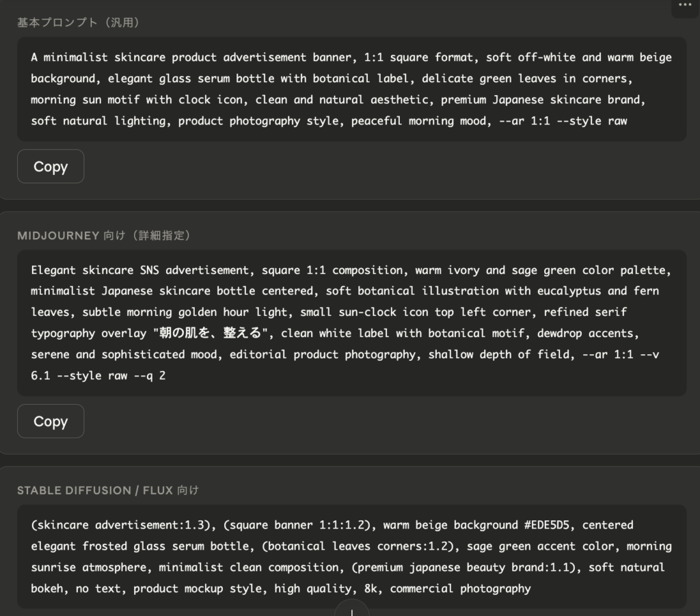Click the scroll-to-bottom arrow button
700x616 pixels.
coord(351,608)
